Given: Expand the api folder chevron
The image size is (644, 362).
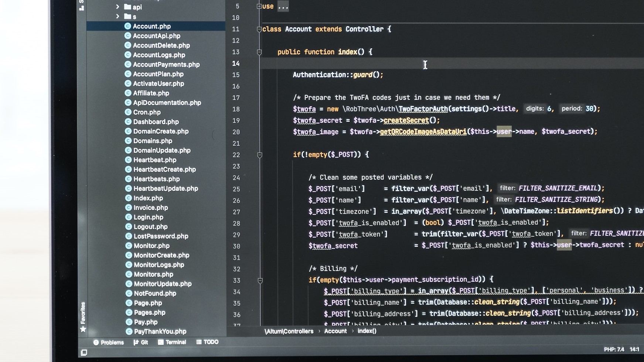Looking at the screenshot, I should click(117, 7).
